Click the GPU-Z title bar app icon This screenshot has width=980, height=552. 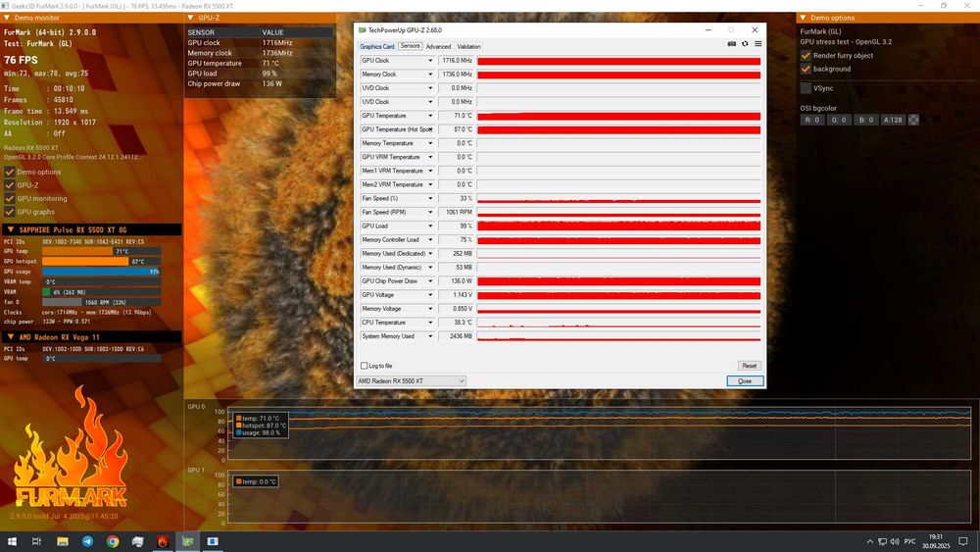(362, 30)
